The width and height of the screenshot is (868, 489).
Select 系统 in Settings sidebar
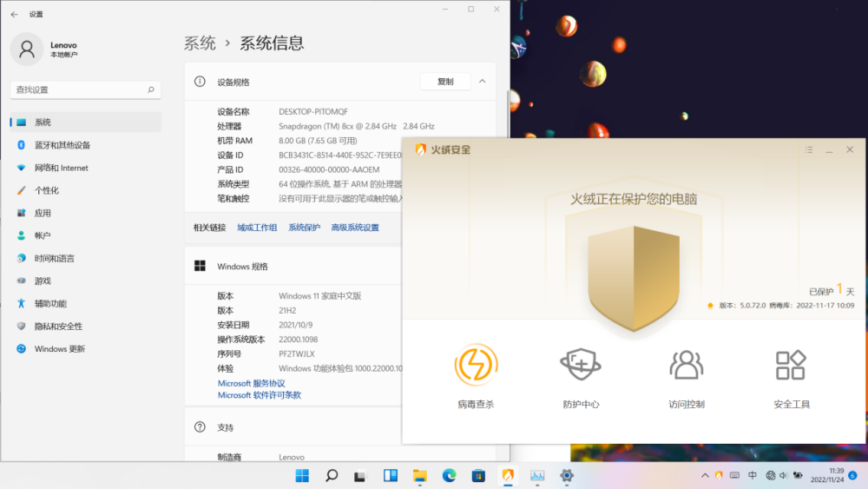pos(86,122)
